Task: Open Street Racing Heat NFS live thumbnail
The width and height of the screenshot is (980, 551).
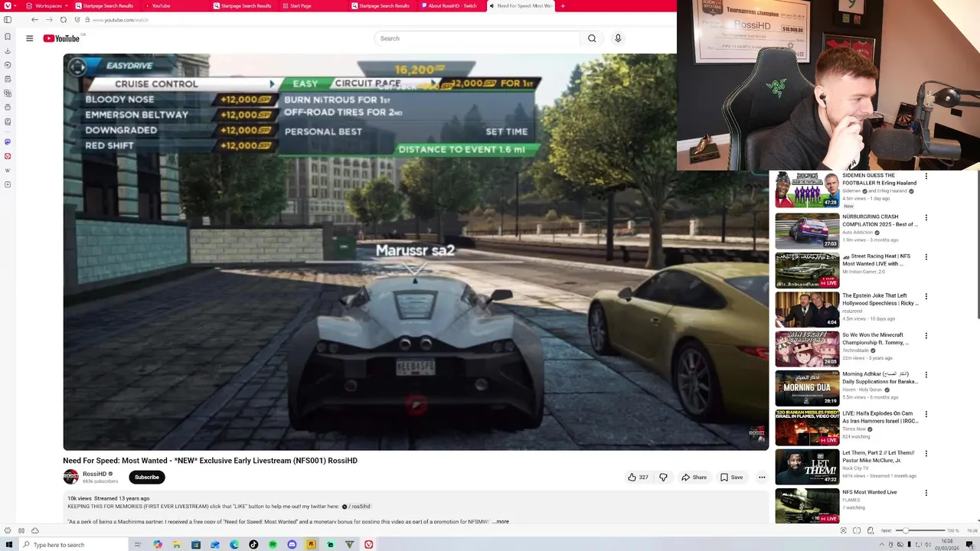Action: tap(807, 269)
